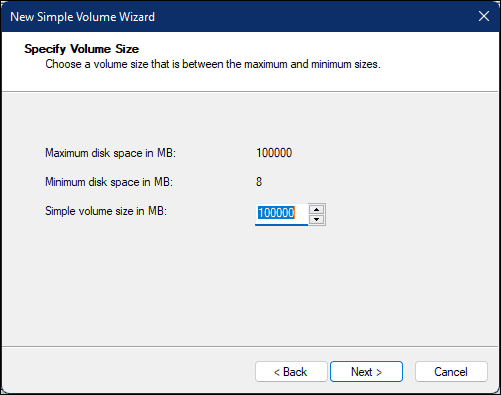The width and height of the screenshot is (501, 395).
Task: Click the 'New Simple Volume Wizard' title bar text
Action: [83, 17]
